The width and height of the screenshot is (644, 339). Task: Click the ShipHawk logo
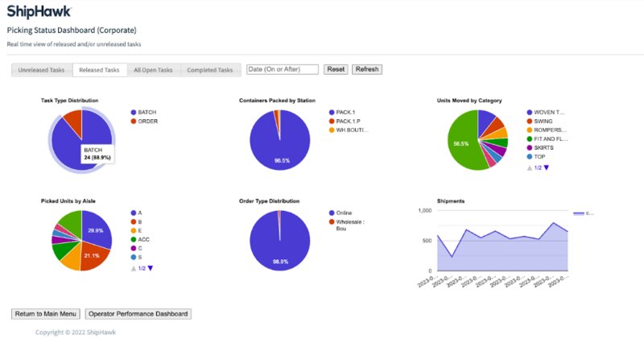pyautogui.click(x=39, y=11)
